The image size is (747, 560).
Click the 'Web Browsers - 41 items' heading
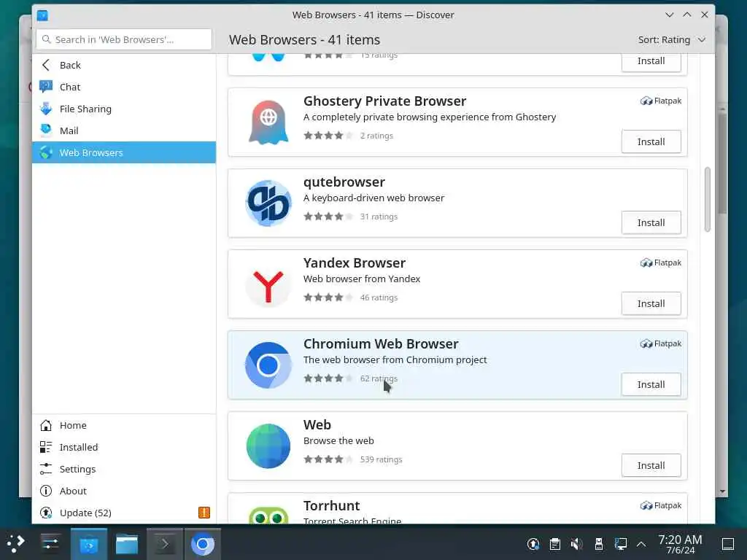[304, 40]
